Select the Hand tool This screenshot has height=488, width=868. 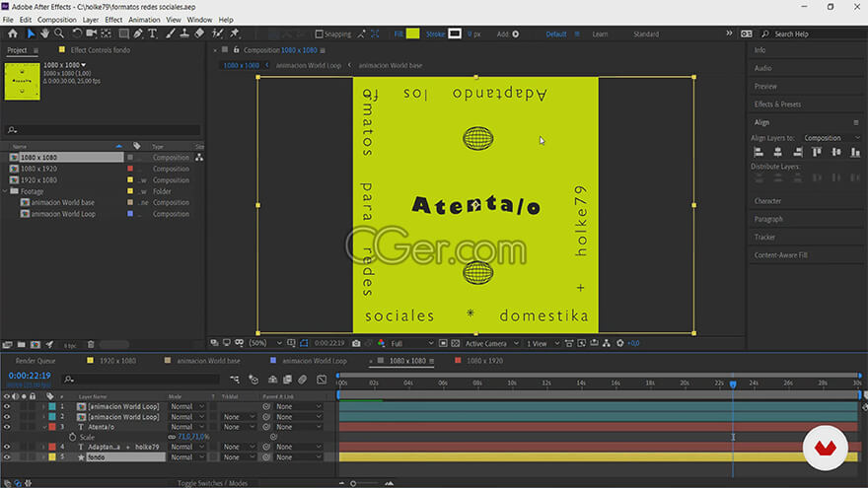44,34
